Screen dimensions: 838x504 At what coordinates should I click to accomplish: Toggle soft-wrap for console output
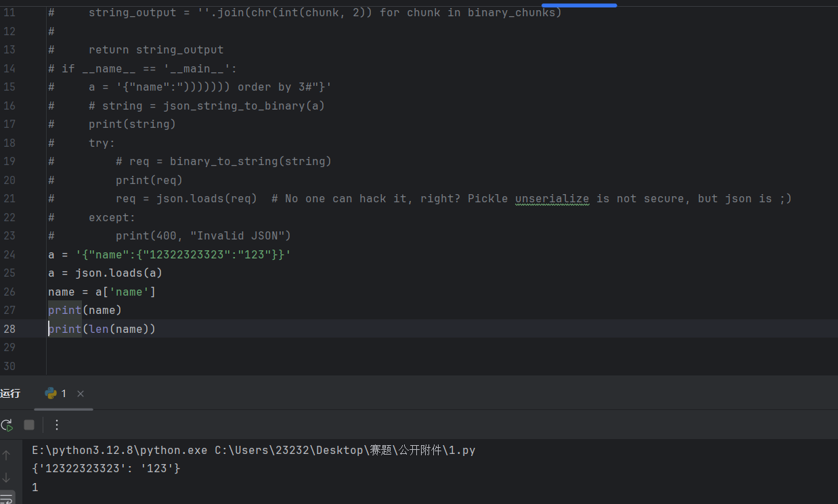[7, 499]
